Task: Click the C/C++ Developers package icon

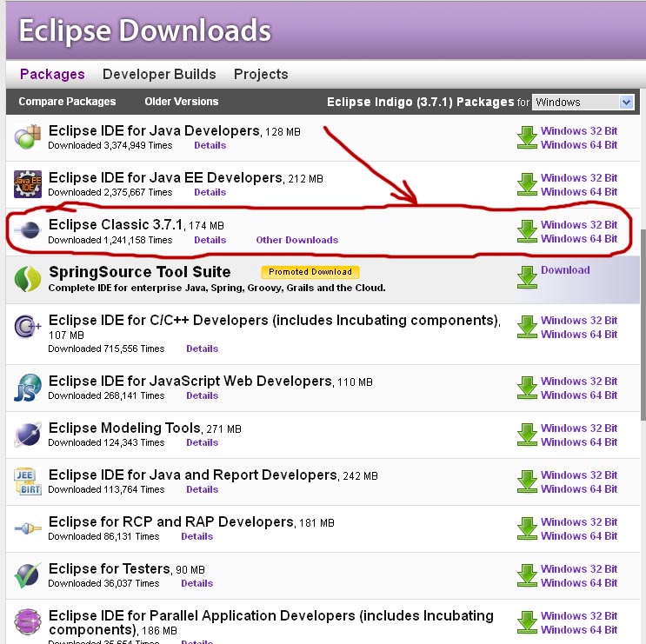Action: tap(28, 327)
